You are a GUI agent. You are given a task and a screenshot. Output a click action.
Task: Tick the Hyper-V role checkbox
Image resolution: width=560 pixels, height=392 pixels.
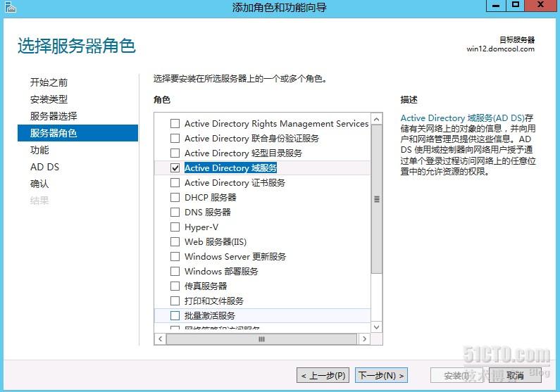coord(175,227)
